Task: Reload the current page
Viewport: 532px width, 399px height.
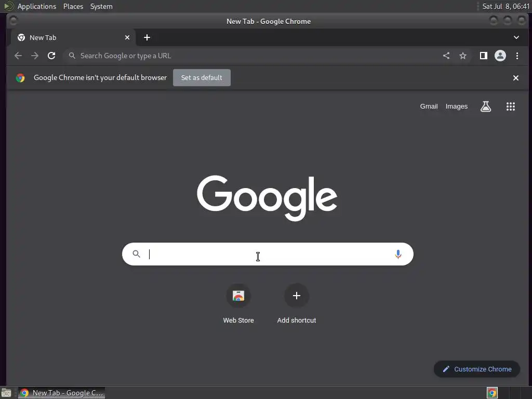Action: (51, 56)
